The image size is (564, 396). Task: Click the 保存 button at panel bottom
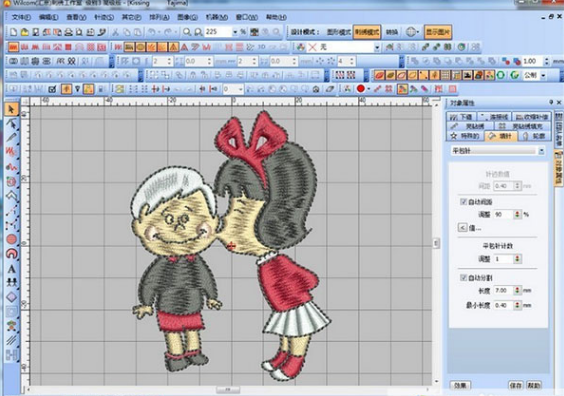(x=515, y=385)
